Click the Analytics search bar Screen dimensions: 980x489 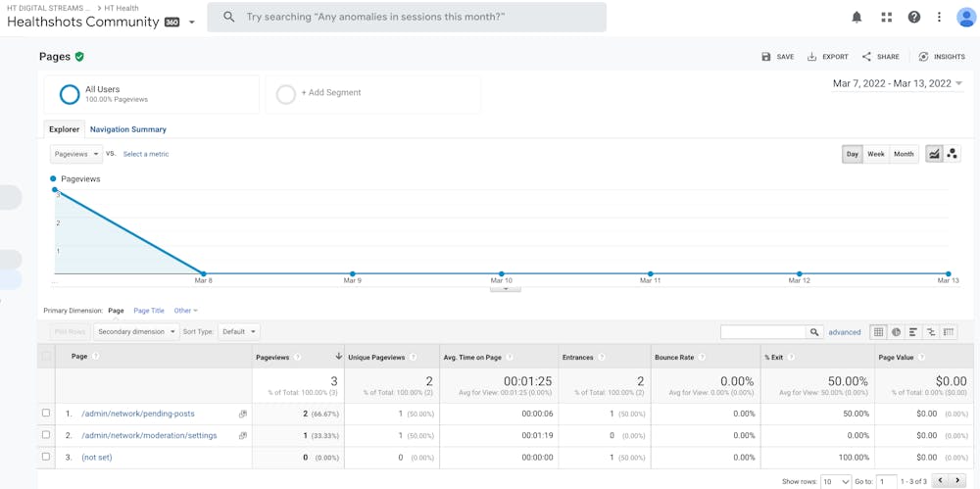[x=407, y=17]
